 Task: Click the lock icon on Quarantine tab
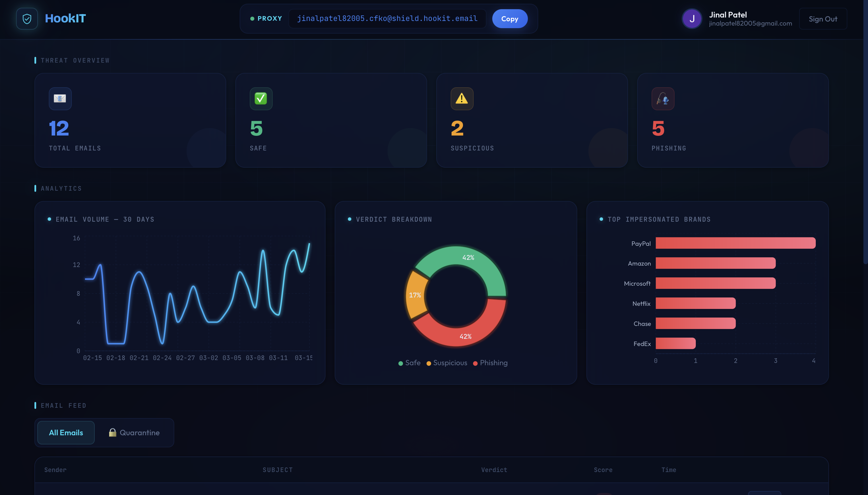[113, 432]
